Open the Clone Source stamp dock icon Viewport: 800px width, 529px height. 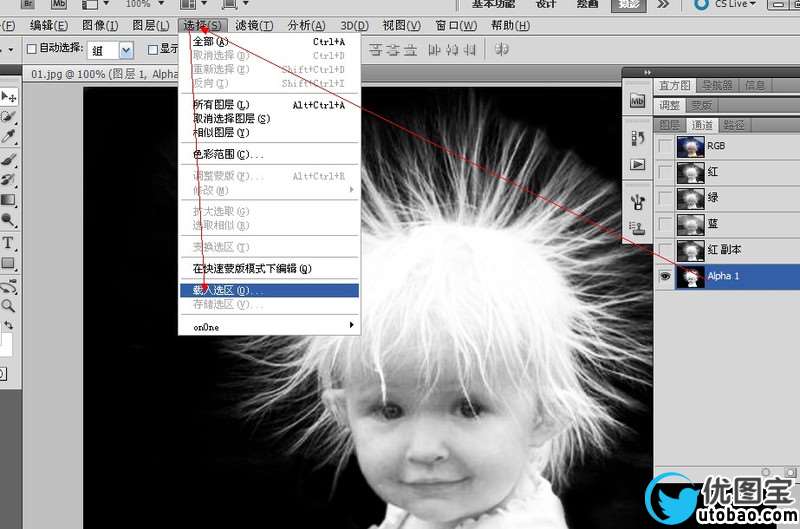point(637,228)
